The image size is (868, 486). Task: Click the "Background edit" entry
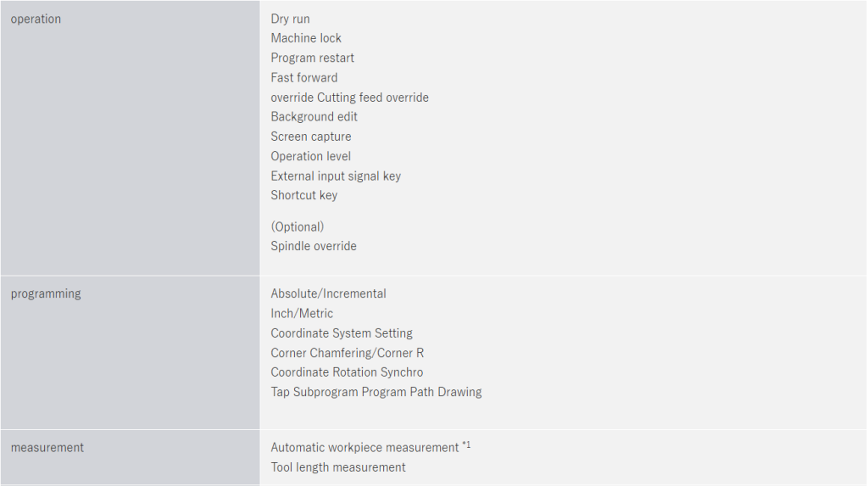point(314,117)
